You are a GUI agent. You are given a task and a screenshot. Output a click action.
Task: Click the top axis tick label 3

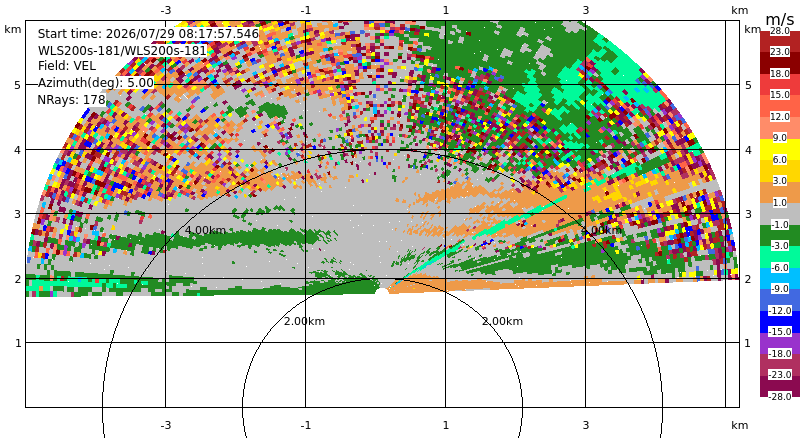point(586,10)
